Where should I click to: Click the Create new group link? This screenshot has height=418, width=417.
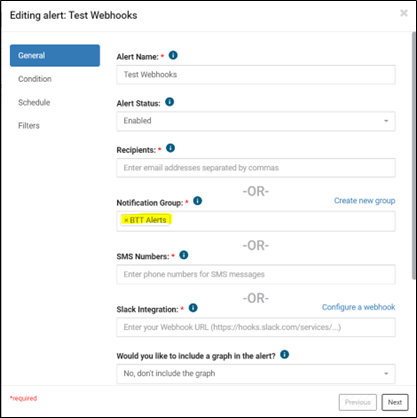point(365,201)
